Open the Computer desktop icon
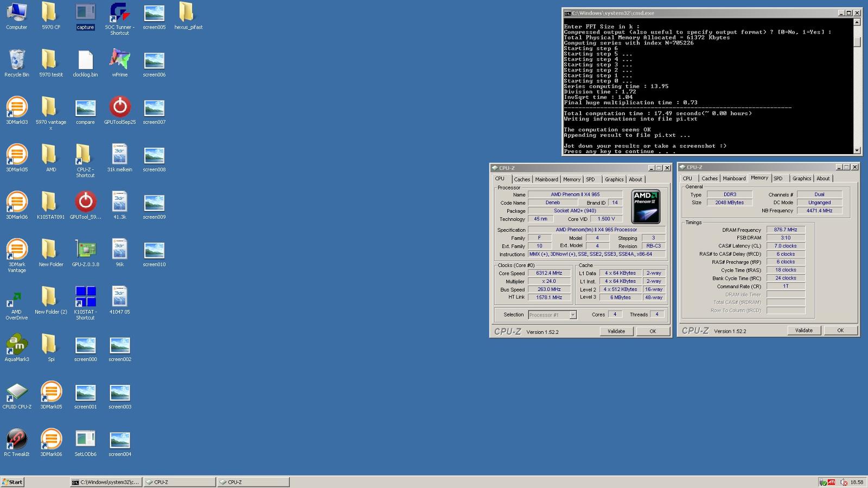Screen dimensions: 868x488 pyautogui.click(x=16, y=16)
